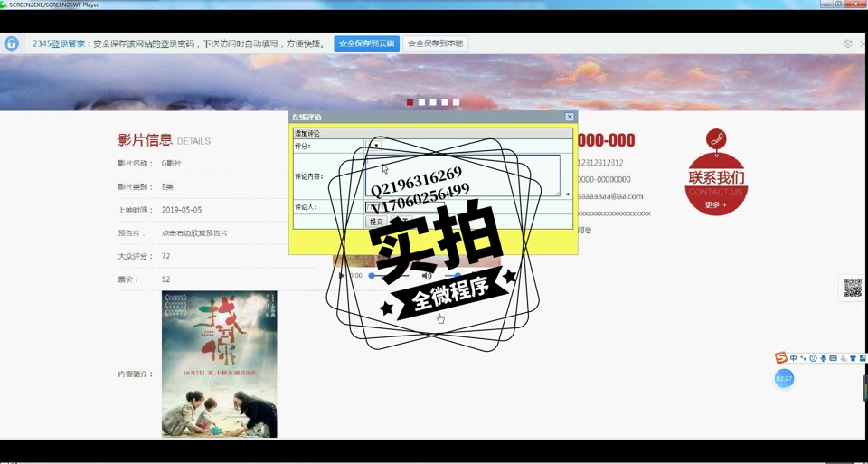
Task: Click the email aaaaaaaa@aa.com
Action: (610, 196)
